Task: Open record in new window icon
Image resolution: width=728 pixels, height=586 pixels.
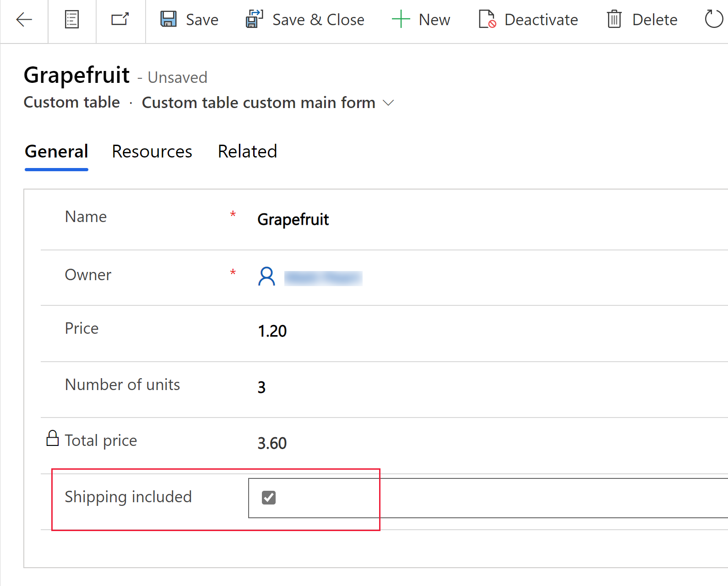Action: click(120, 19)
